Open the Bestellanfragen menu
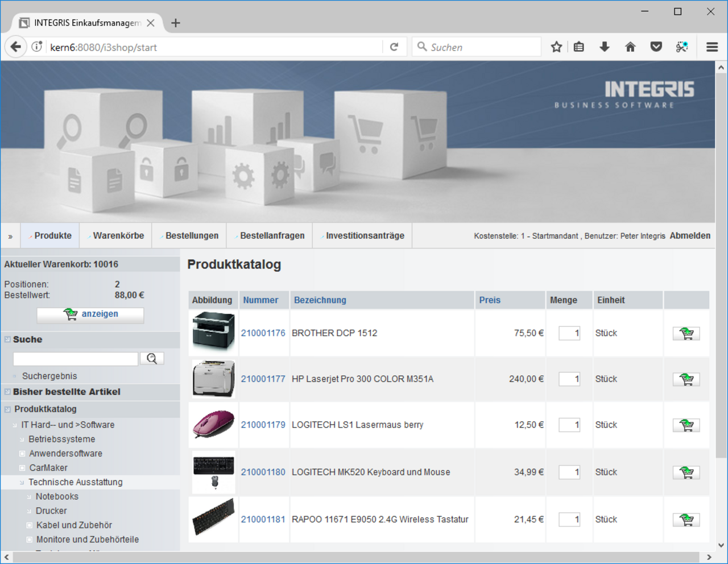 coord(270,235)
